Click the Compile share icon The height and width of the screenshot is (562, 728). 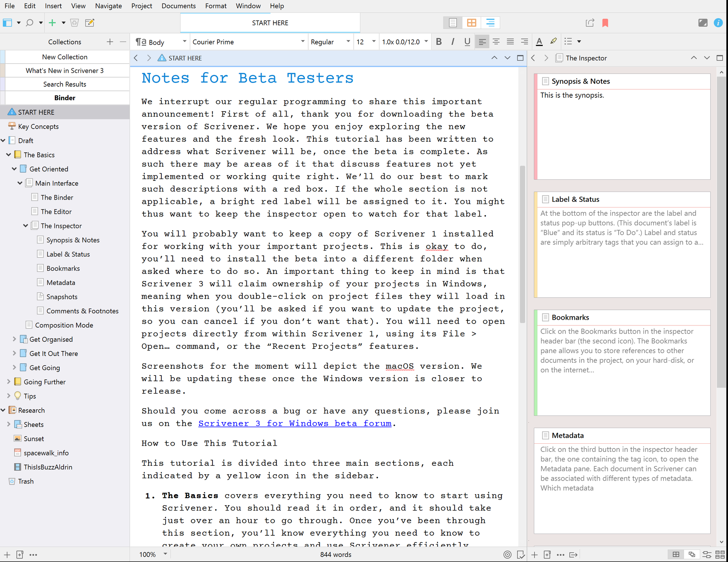pyautogui.click(x=590, y=23)
